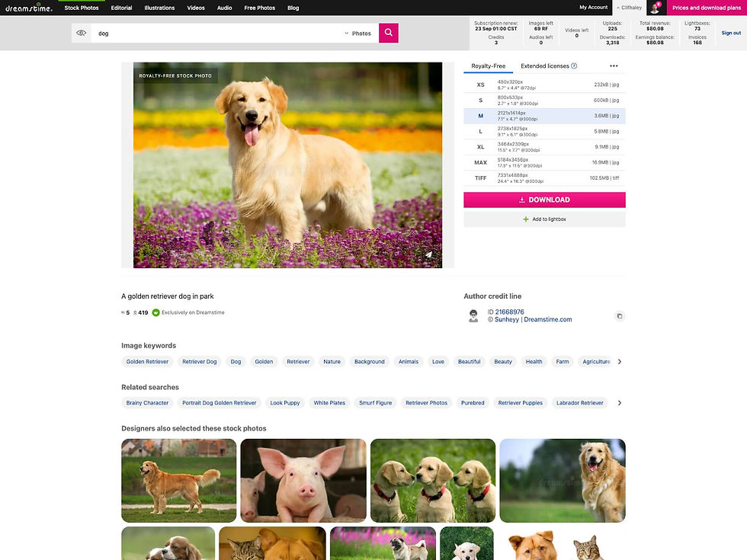Image resolution: width=747 pixels, height=560 pixels.
Task: Click Add to lightbox button
Action: click(x=544, y=219)
